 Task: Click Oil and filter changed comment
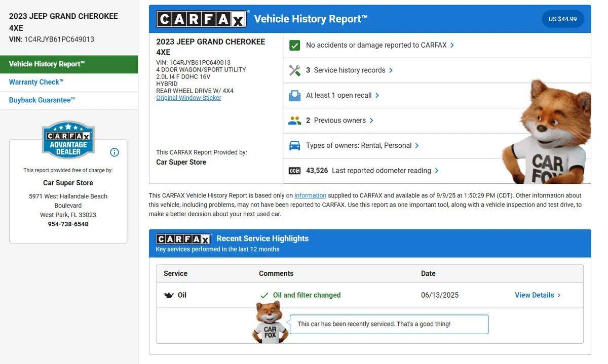click(307, 295)
